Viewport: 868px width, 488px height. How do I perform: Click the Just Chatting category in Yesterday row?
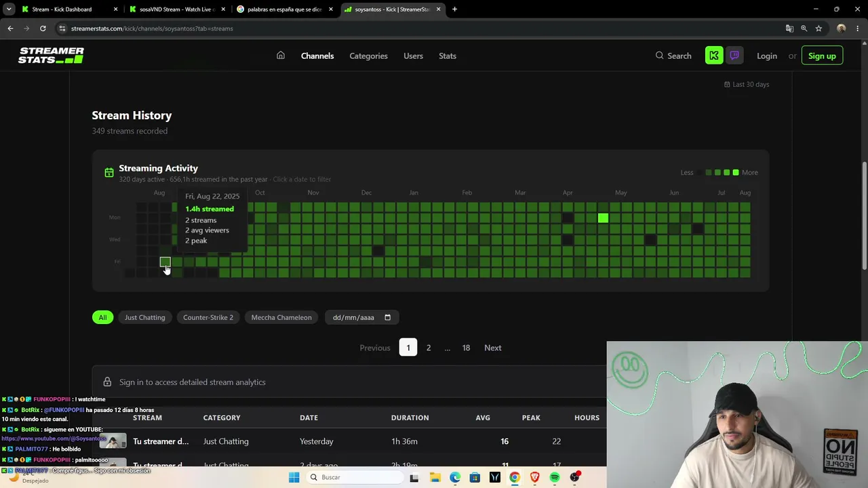click(x=226, y=441)
